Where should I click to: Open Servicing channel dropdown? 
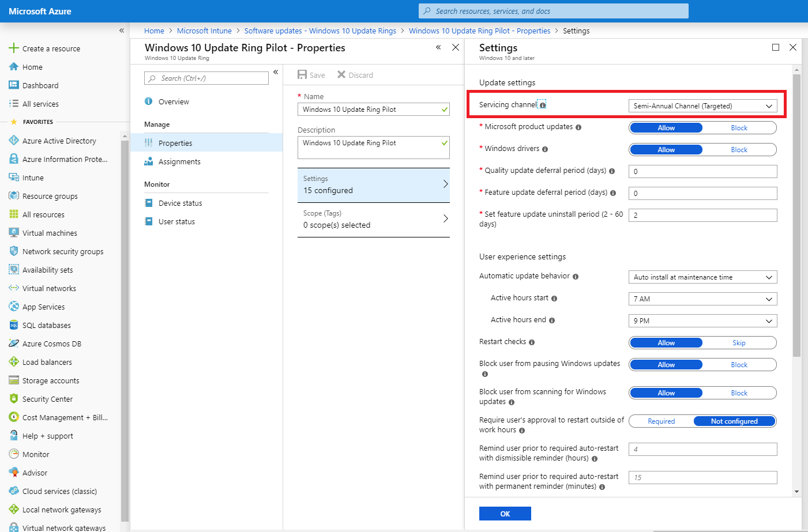pos(702,106)
